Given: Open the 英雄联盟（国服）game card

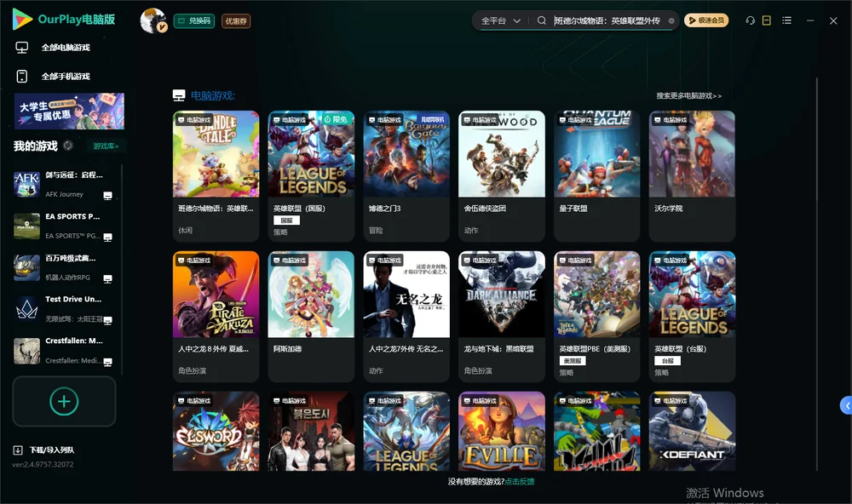Looking at the screenshot, I should [311, 176].
